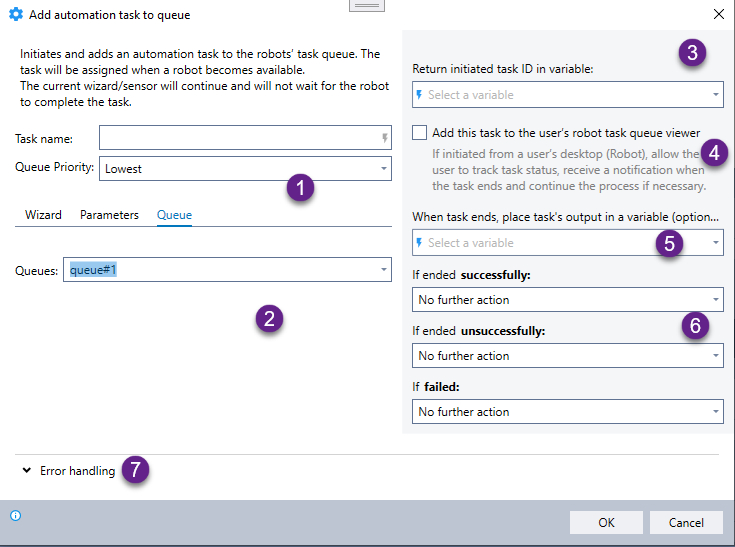Click the gear icon in the title bar

coord(16,15)
